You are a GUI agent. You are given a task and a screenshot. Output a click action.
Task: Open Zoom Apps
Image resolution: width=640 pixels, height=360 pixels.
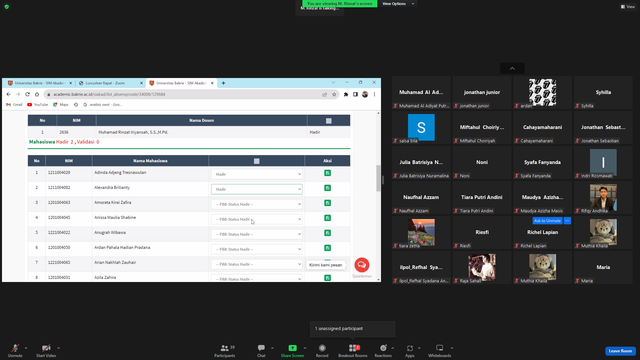click(x=410, y=350)
